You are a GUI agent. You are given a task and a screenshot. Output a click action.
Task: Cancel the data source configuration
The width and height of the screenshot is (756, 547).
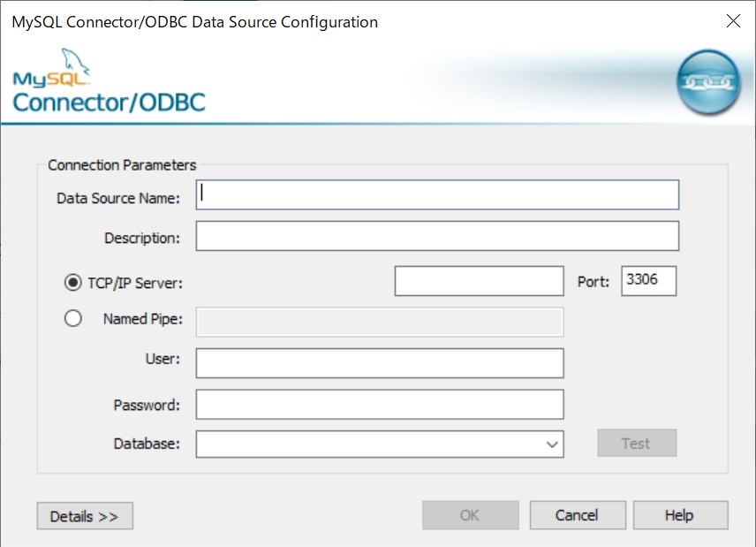coord(578,515)
